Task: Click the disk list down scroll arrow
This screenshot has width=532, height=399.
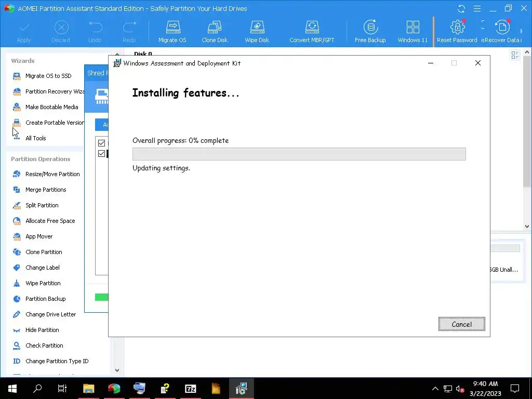Action: pyautogui.click(x=527, y=227)
